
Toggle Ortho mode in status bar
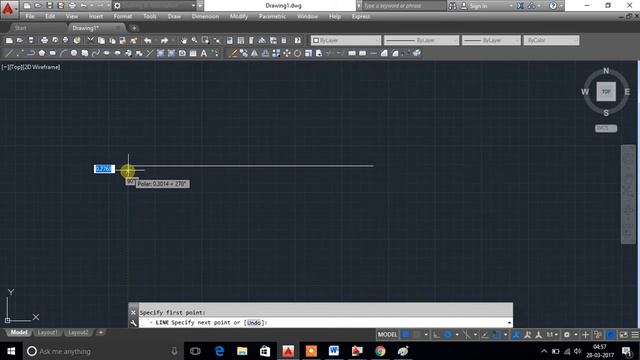click(436, 335)
